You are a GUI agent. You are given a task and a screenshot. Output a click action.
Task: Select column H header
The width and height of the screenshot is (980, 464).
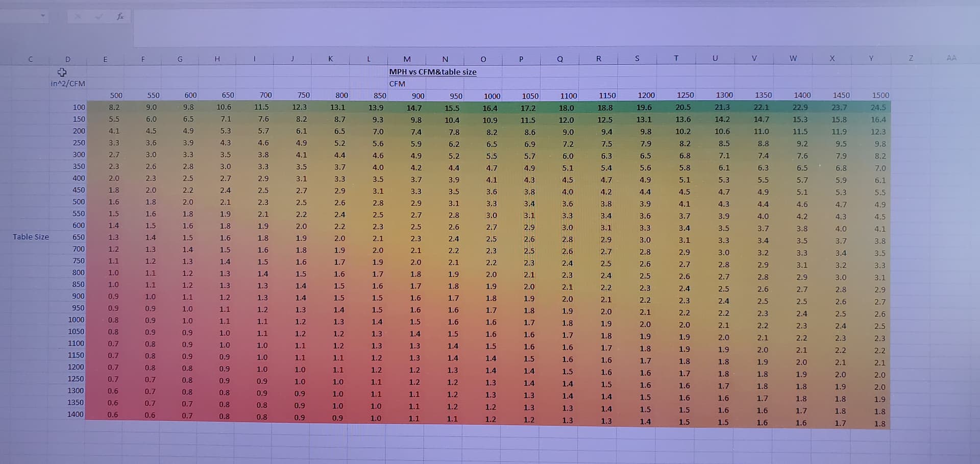coord(217,59)
